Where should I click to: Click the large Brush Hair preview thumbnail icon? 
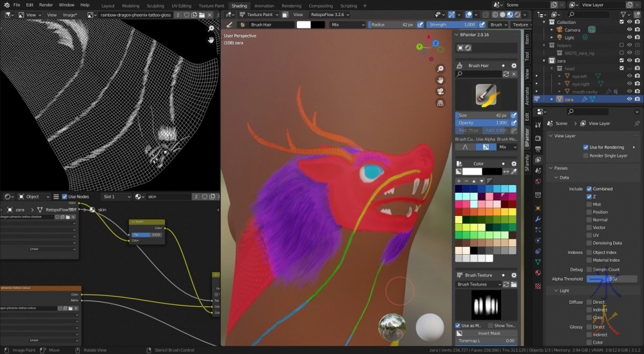tap(486, 95)
